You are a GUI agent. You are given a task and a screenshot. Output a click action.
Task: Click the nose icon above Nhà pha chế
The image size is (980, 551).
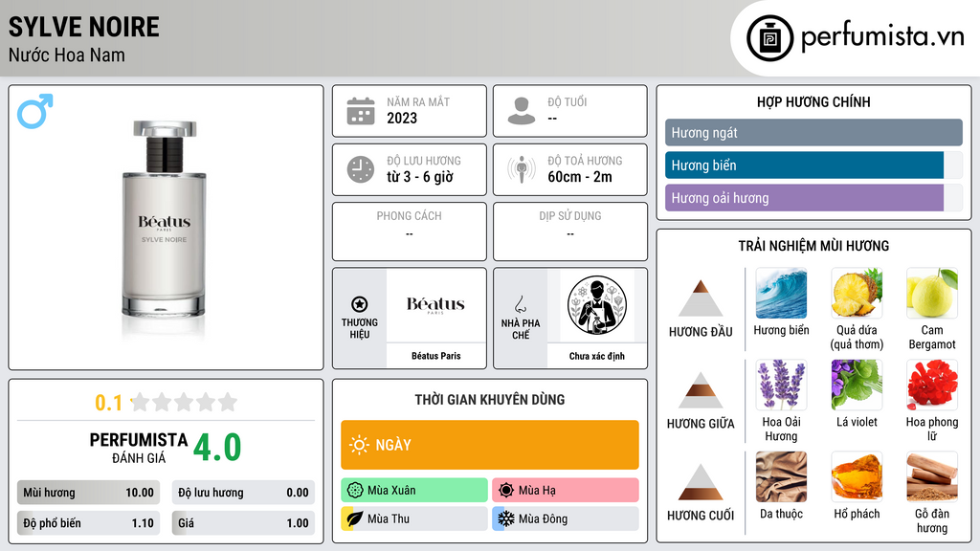coord(520,304)
